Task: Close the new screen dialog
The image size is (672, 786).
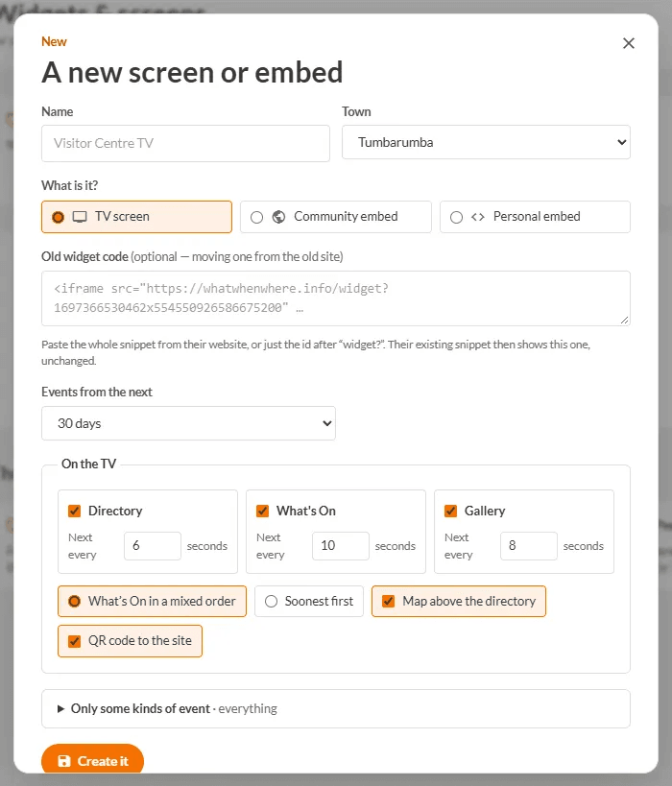Action: coord(629,43)
